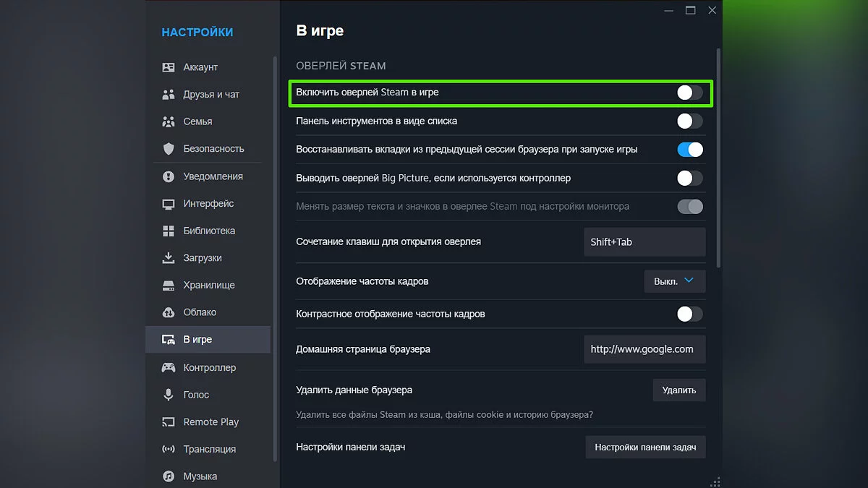Click the Настройки панели задач button

(x=645, y=448)
